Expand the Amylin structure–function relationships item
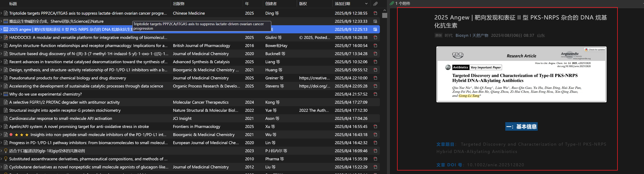644x174 pixels. tap(1, 45)
